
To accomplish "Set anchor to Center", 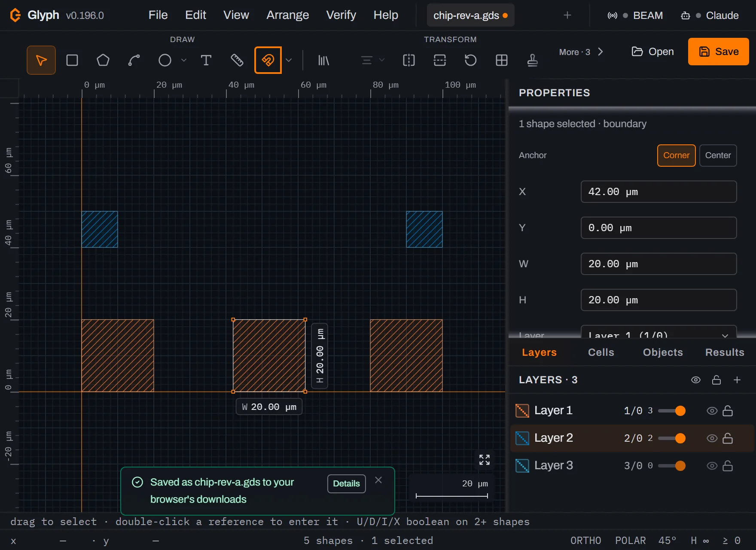I will tap(718, 156).
